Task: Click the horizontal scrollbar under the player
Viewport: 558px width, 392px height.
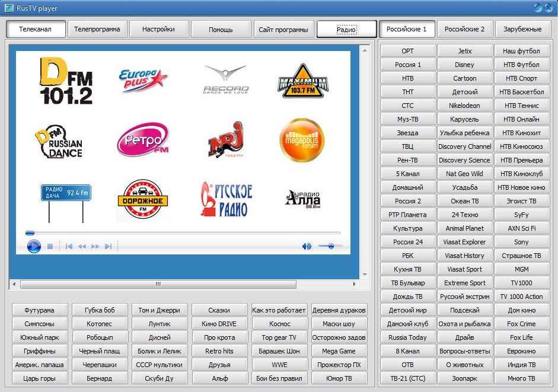Action: [x=158, y=285]
